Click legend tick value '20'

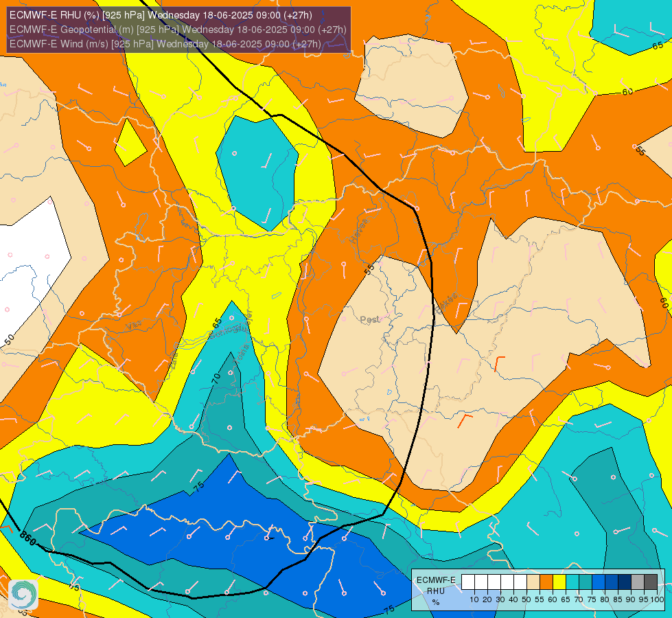click(487, 599)
